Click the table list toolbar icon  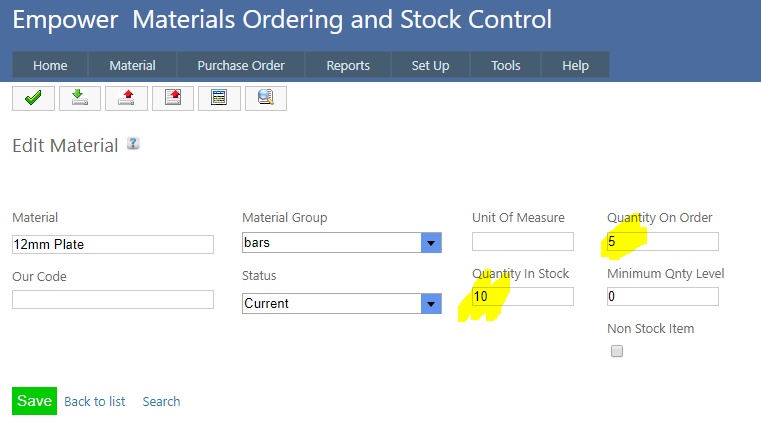[219, 97]
